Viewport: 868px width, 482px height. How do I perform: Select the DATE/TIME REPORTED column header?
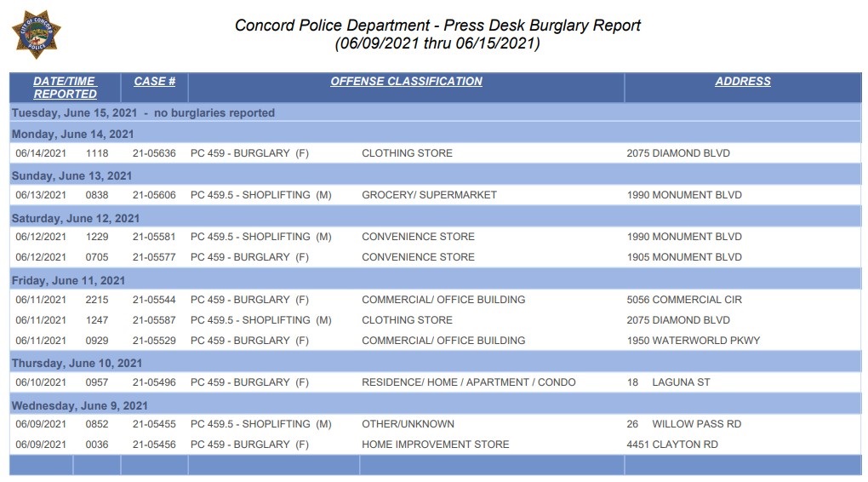[x=65, y=88]
